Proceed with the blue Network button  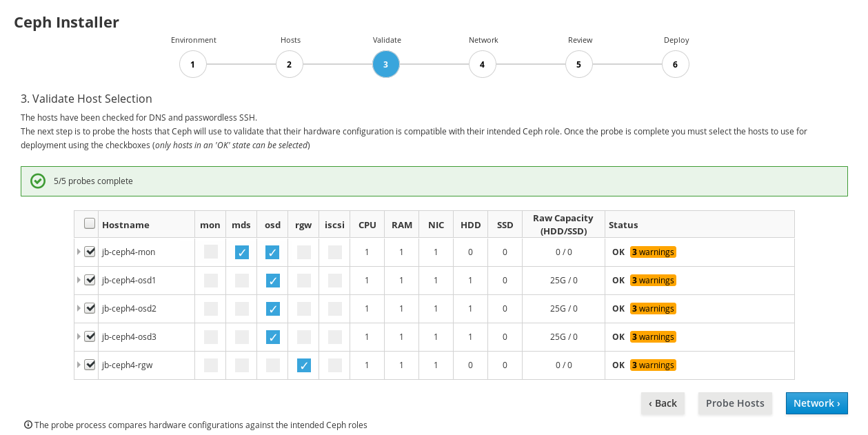(x=817, y=403)
